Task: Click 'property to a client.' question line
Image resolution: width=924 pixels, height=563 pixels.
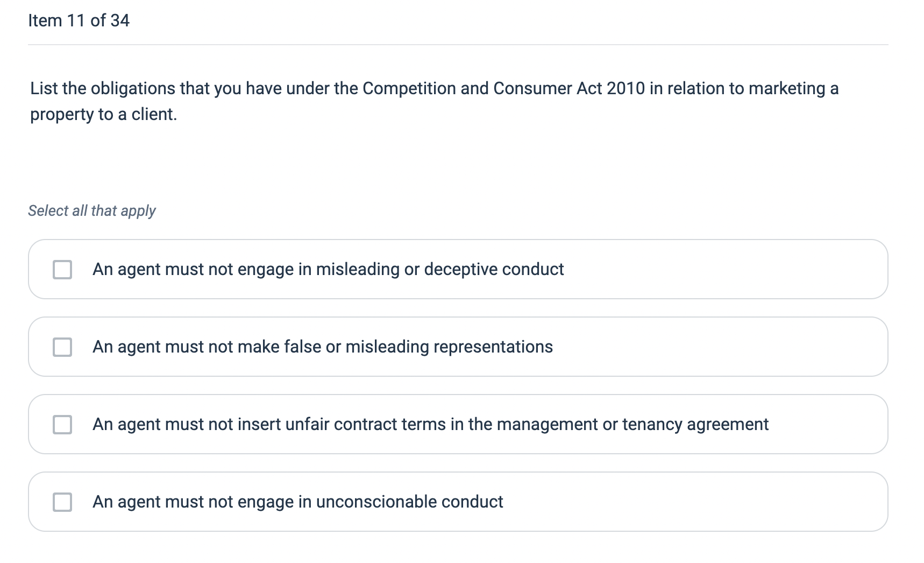Action: 103,114
